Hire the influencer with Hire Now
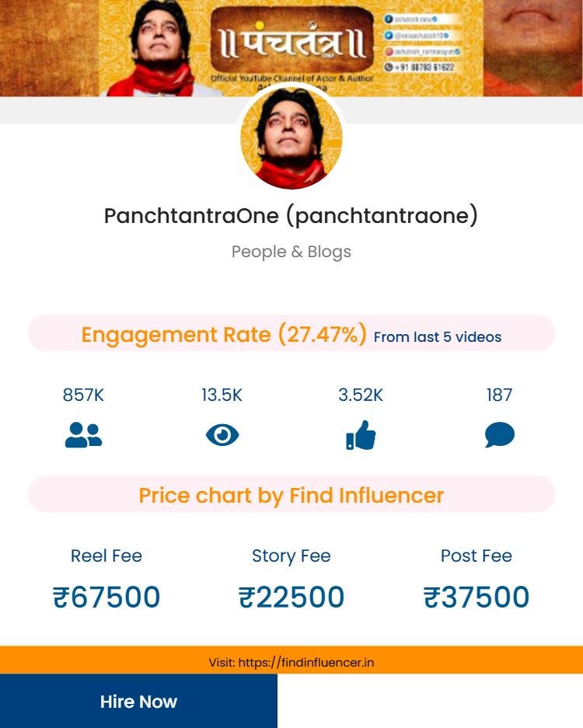Image resolution: width=583 pixels, height=728 pixels. [138, 701]
